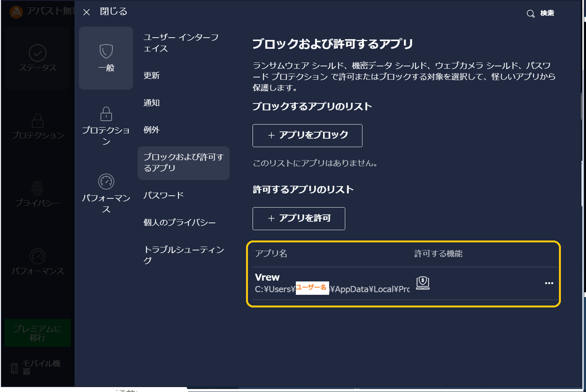Image resolution: width=586 pixels, height=392 pixels.
Task: Open the three-dot menu for Vrew
Action: point(549,283)
